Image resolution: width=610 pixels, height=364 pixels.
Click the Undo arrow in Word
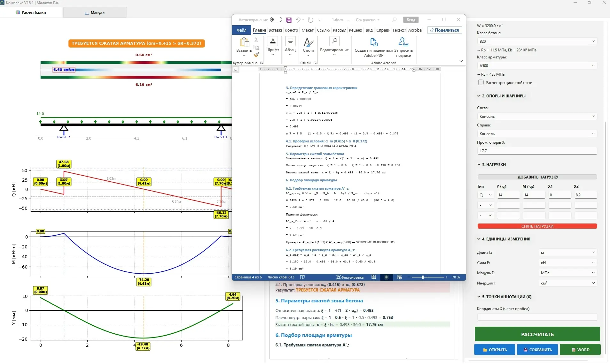tap(298, 20)
